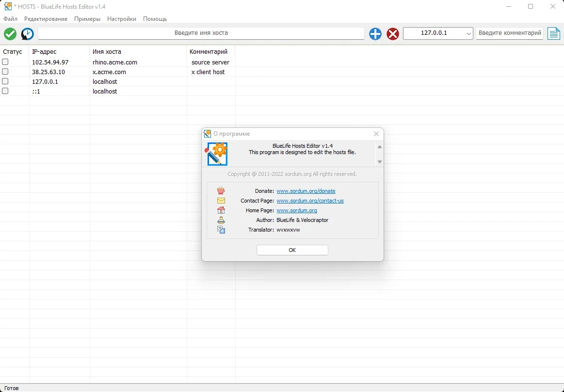Click the document icon at the toolbar's right end
The width and height of the screenshot is (564, 392).
pyautogui.click(x=553, y=34)
